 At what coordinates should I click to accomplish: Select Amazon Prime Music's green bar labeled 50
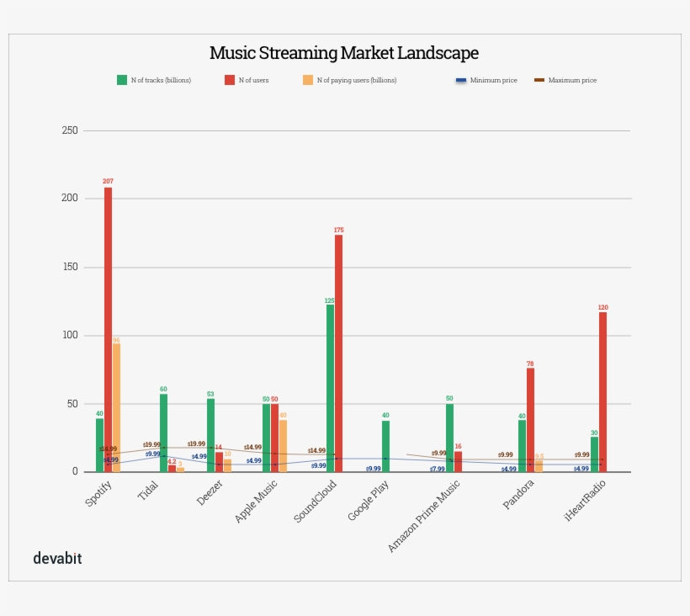450,438
